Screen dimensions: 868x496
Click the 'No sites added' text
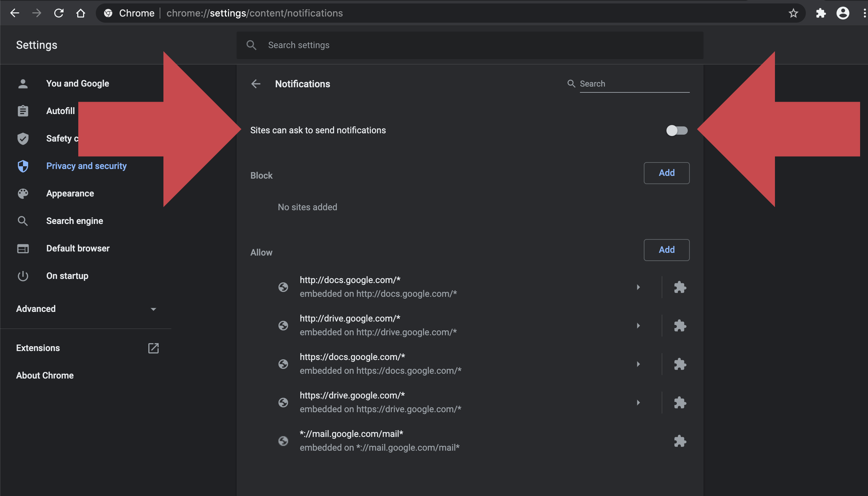click(307, 207)
